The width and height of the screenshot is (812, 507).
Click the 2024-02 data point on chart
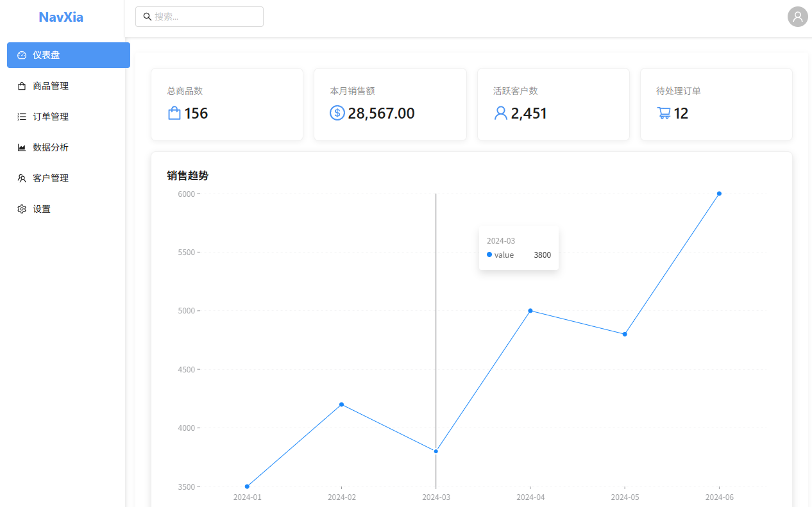point(341,404)
